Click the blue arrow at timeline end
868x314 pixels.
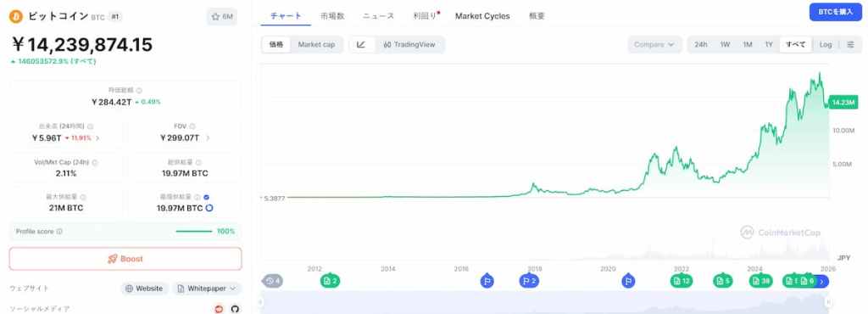pos(822,281)
